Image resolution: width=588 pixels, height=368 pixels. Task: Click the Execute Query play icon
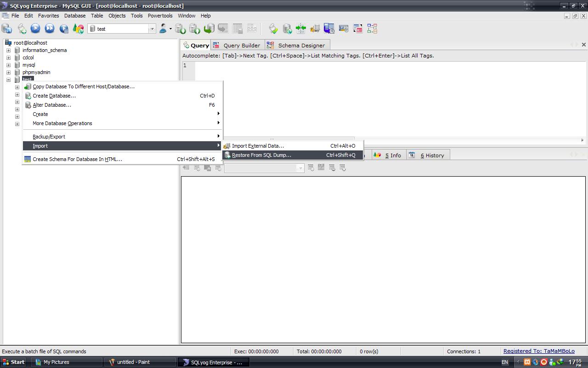click(35, 29)
